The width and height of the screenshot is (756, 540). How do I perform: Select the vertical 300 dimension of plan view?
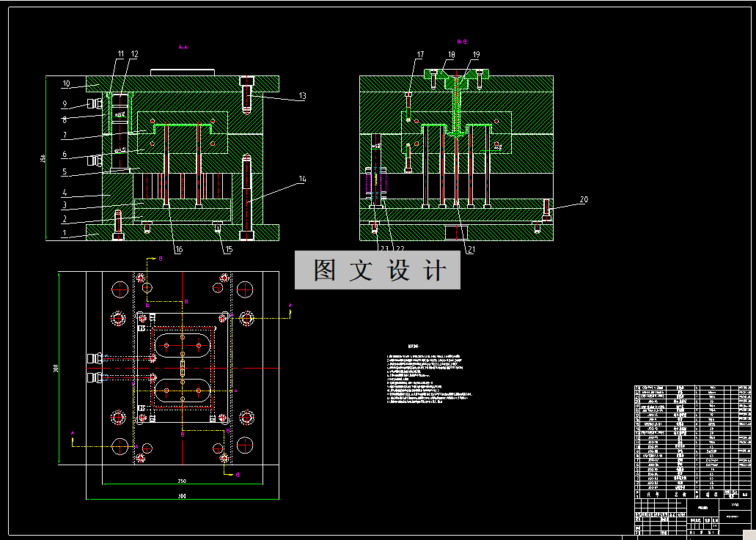coord(56,368)
